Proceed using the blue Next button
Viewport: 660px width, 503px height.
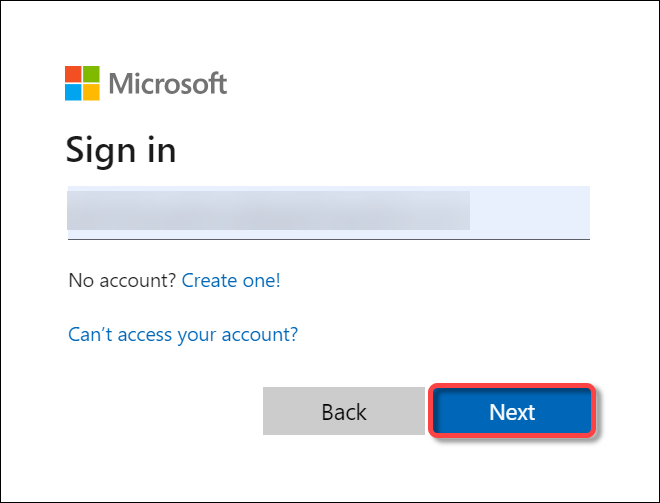[512, 411]
